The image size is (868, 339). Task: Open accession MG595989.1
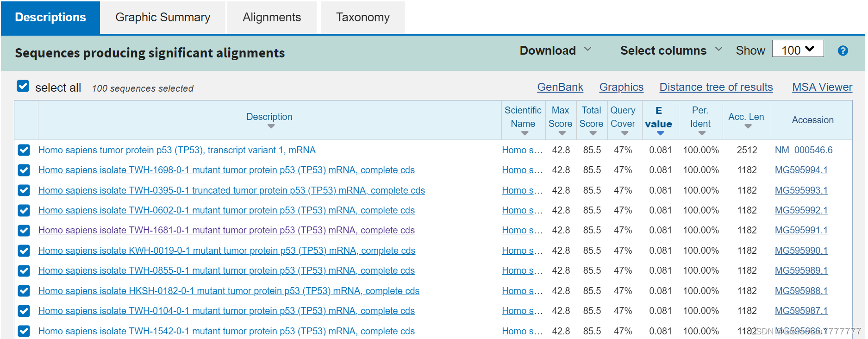[x=801, y=270]
